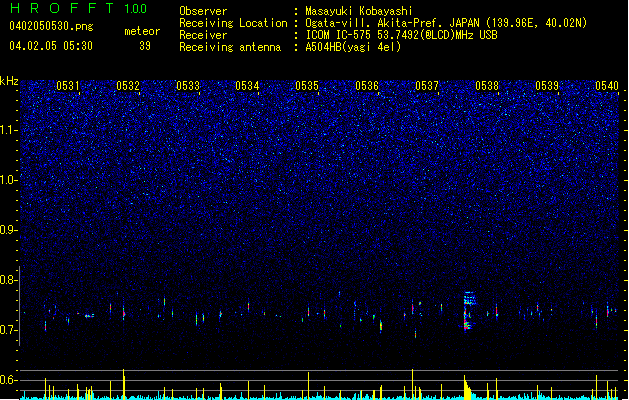Click the 'Receiver' field label
This screenshot has width=629, height=400.
point(203,35)
